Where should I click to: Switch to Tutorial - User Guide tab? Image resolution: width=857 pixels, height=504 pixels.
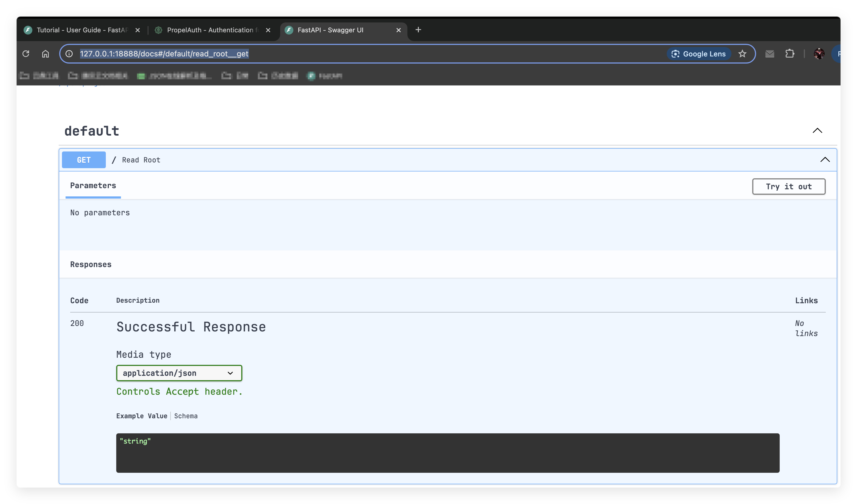tap(82, 30)
